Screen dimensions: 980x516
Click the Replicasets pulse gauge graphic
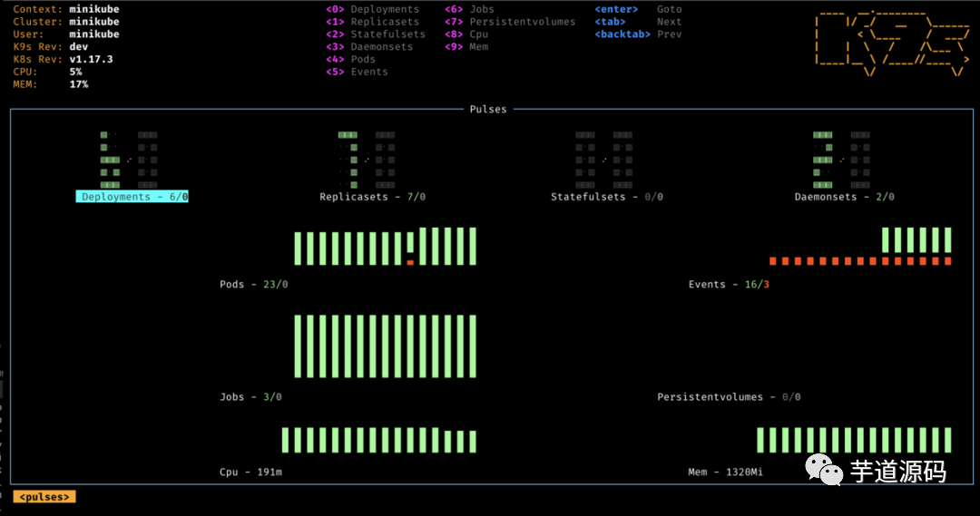(x=367, y=160)
